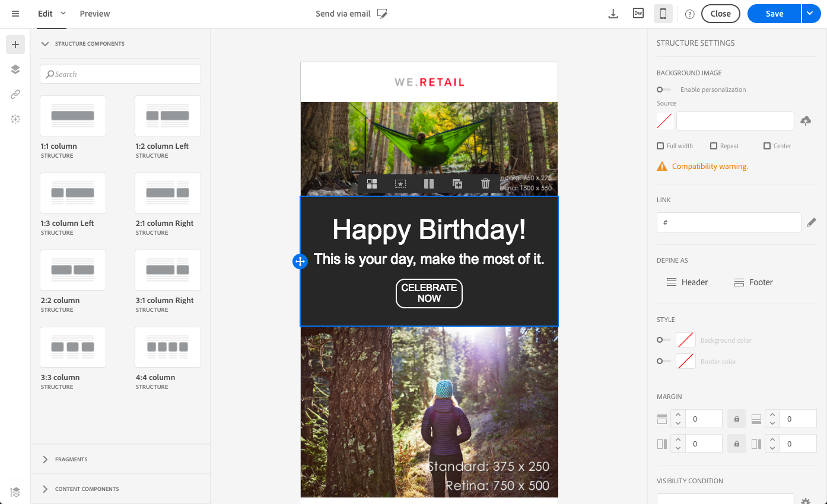This screenshot has height=504, width=827.
Task: Switch to the Preview tab
Action: point(95,14)
